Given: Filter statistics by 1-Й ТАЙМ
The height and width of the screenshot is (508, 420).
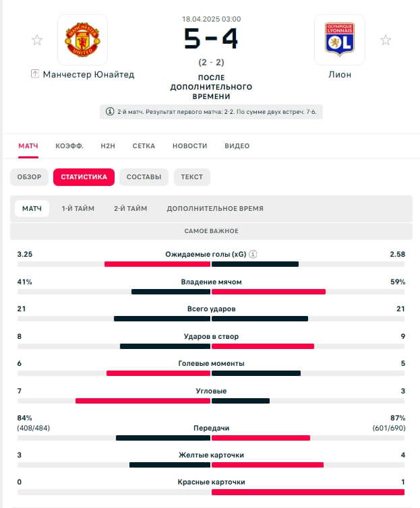Looking at the screenshot, I should click(x=78, y=208).
